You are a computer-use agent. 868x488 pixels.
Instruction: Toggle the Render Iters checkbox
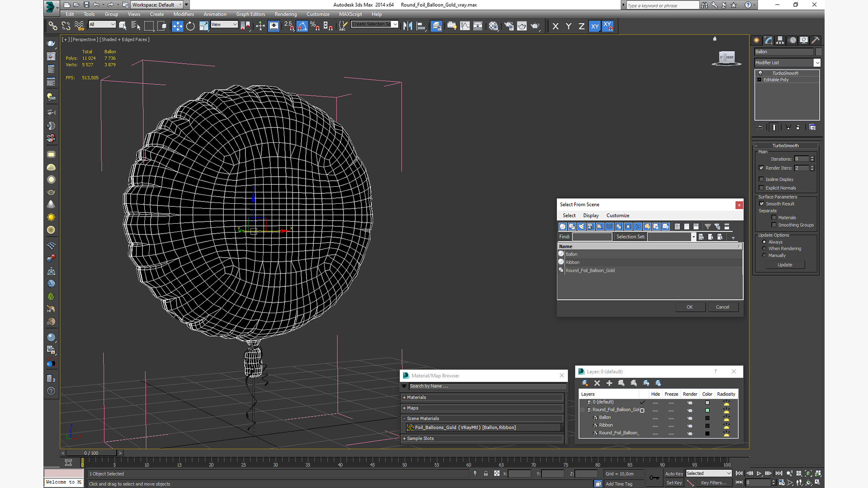(x=761, y=168)
